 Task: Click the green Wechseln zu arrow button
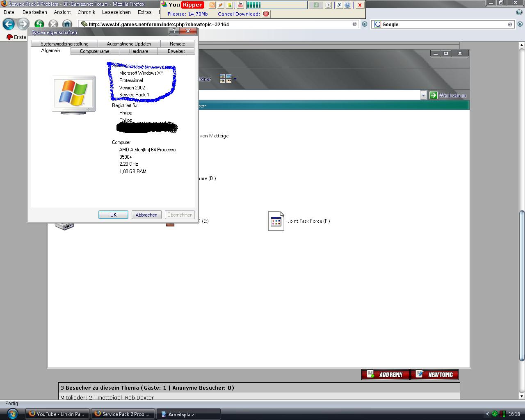click(434, 95)
